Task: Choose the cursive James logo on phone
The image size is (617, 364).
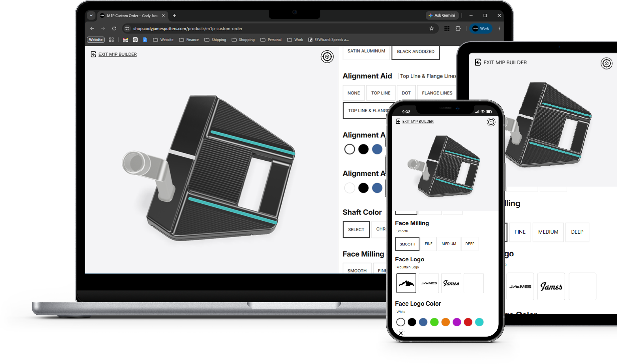Action: point(451,283)
